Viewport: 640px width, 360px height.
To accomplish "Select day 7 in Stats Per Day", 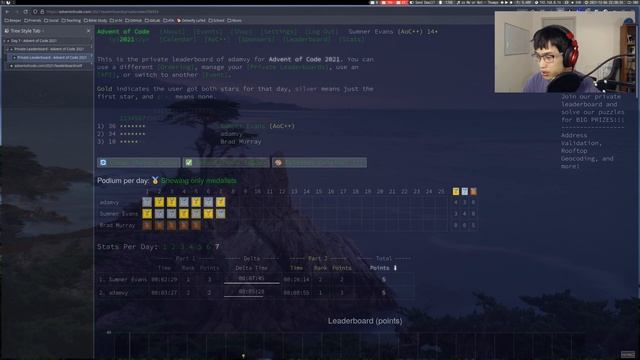I will [x=217, y=247].
